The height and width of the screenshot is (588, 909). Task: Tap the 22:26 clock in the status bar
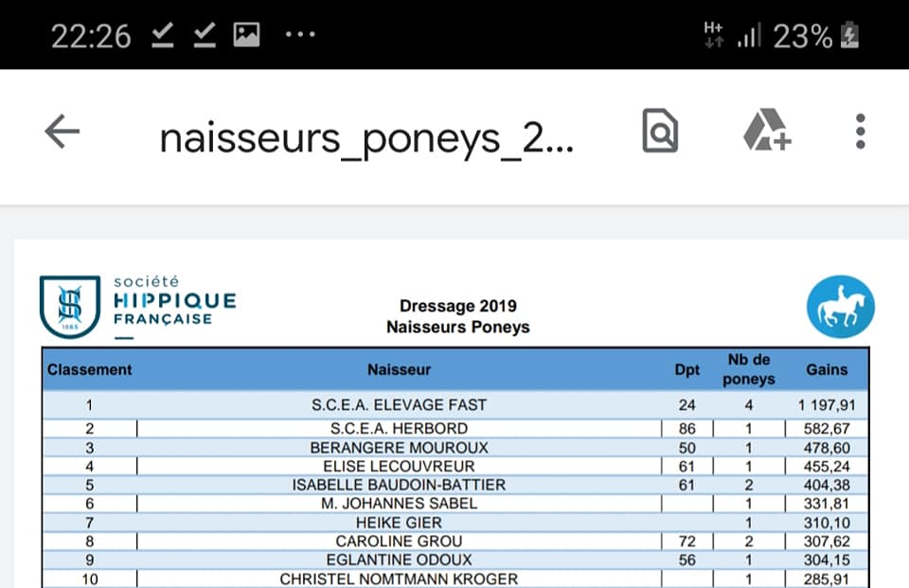(91, 36)
